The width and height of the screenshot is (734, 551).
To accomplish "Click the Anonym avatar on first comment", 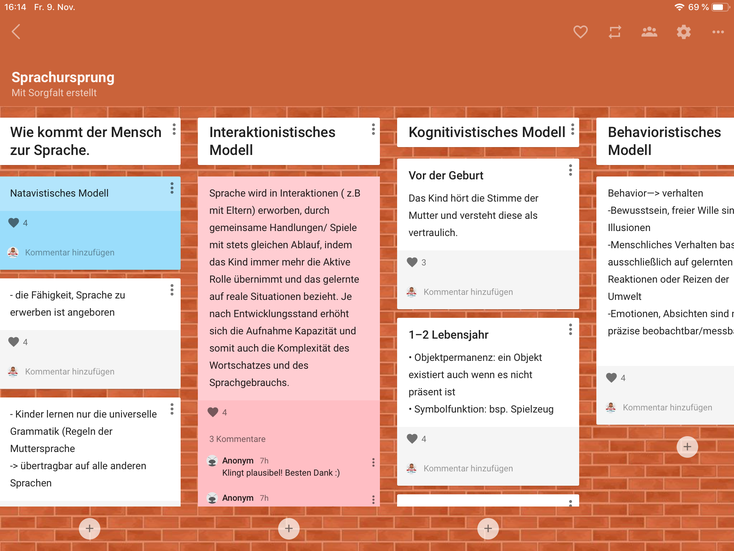I will [213, 461].
